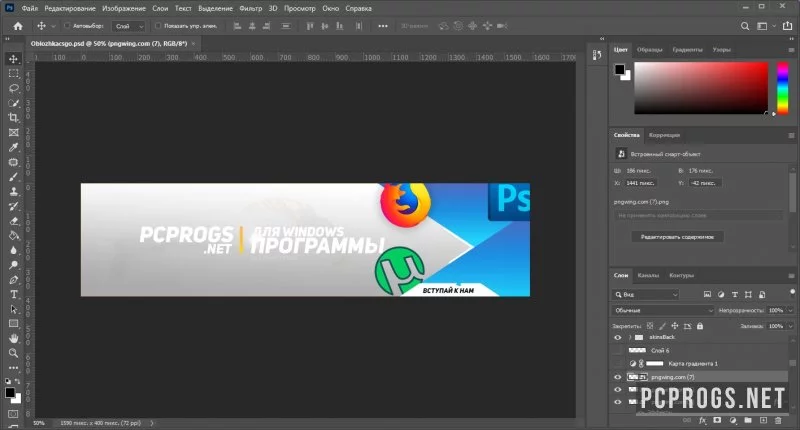Viewport: 800px width, 430px height.
Task: Select the Frame tool
Action: pyautogui.click(x=14, y=133)
